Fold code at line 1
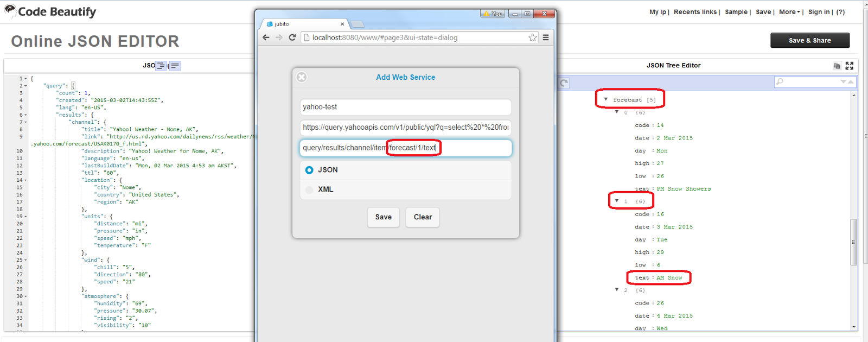The image size is (868, 342). point(25,79)
